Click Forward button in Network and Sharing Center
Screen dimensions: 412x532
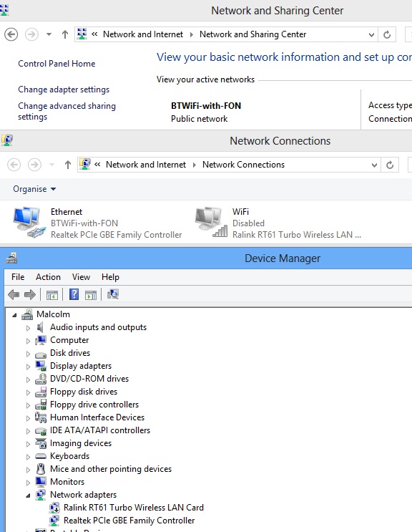32,34
